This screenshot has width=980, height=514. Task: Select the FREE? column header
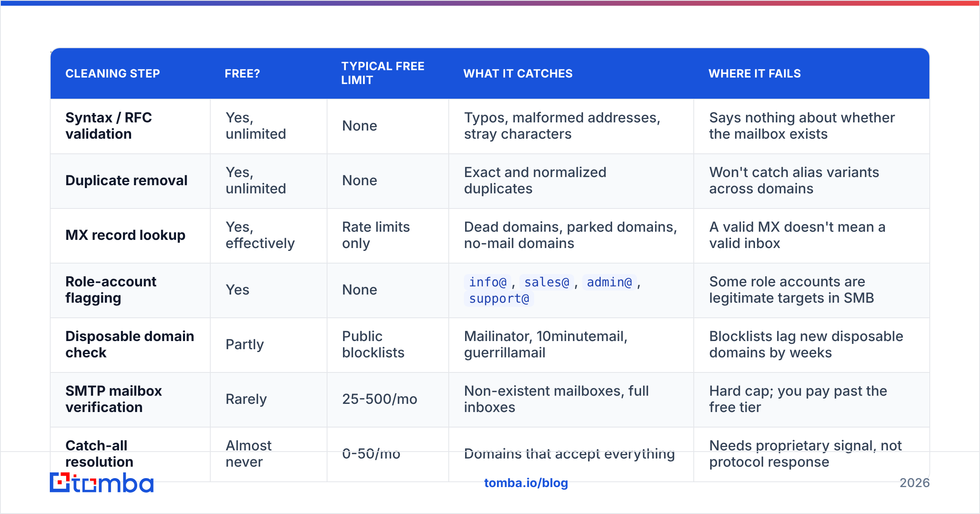click(x=242, y=73)
